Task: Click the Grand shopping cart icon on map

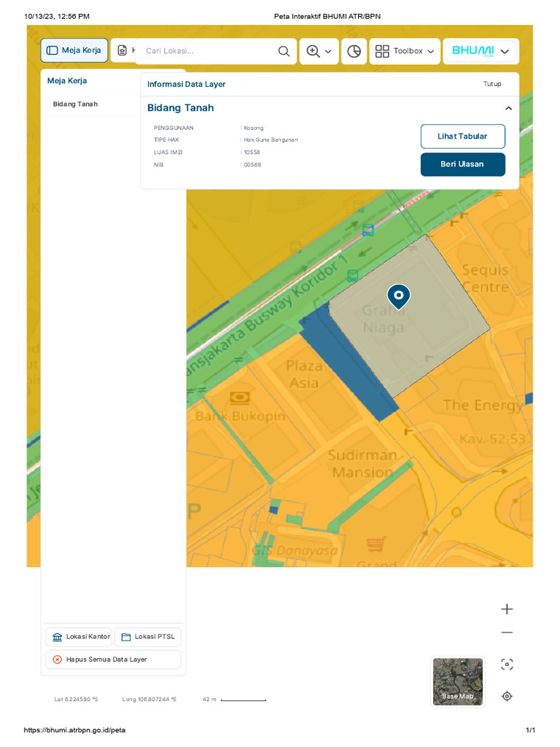Action: click(x=376, y=544)
